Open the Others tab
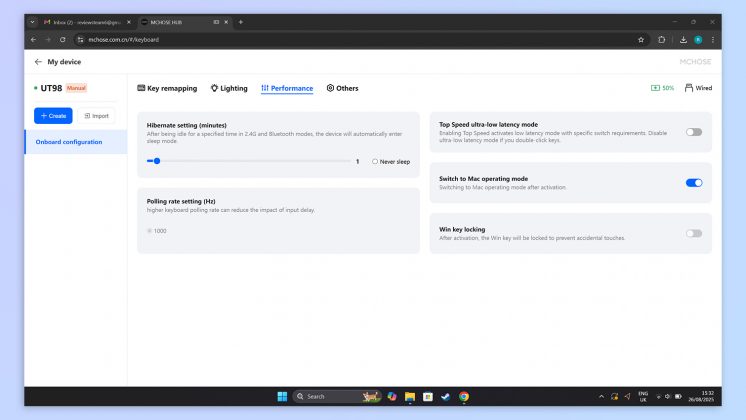Viewport: 746px width, 420px height. pyautogui.click(x=342, y=88)
